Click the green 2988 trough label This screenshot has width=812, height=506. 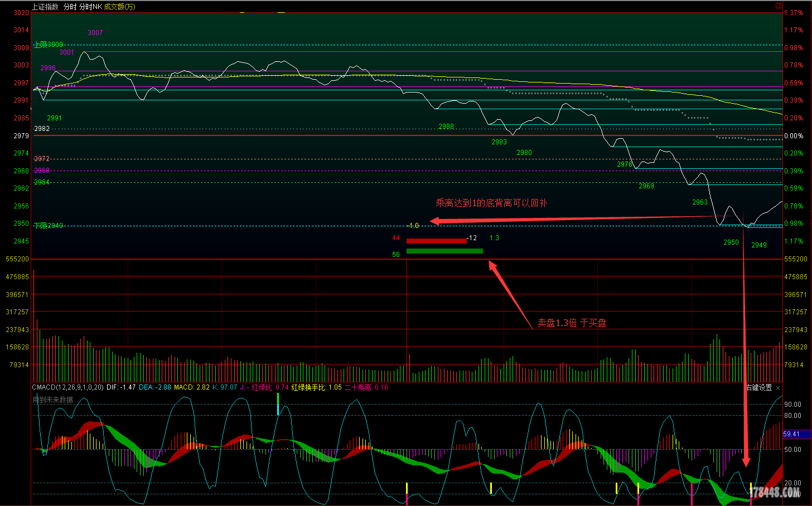[x=446, y=127]
